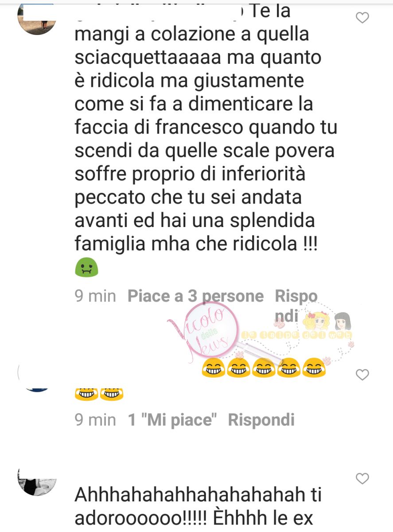View who liked via "Piace a 3 persone"
This screenshot has height=532, width=393.
point(195,296)
